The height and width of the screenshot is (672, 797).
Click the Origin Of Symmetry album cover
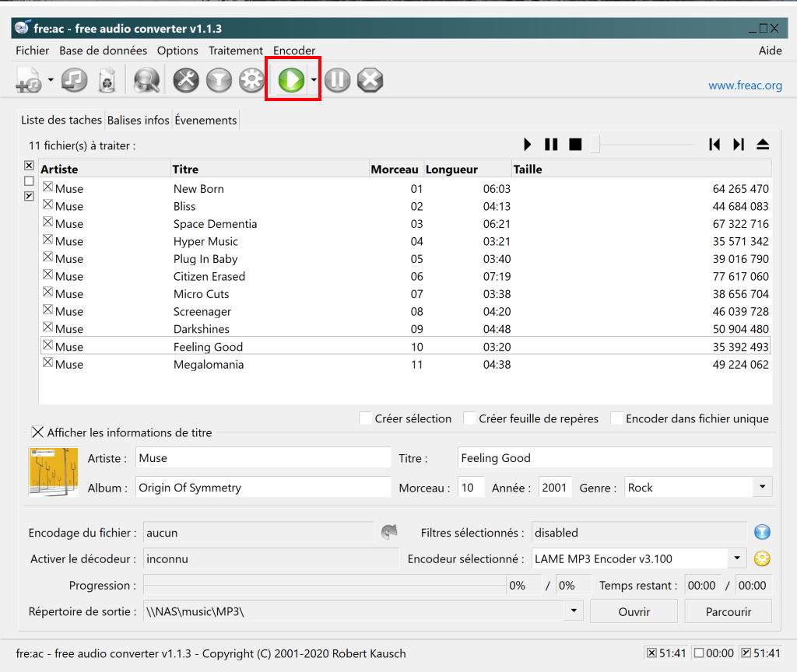54,472
